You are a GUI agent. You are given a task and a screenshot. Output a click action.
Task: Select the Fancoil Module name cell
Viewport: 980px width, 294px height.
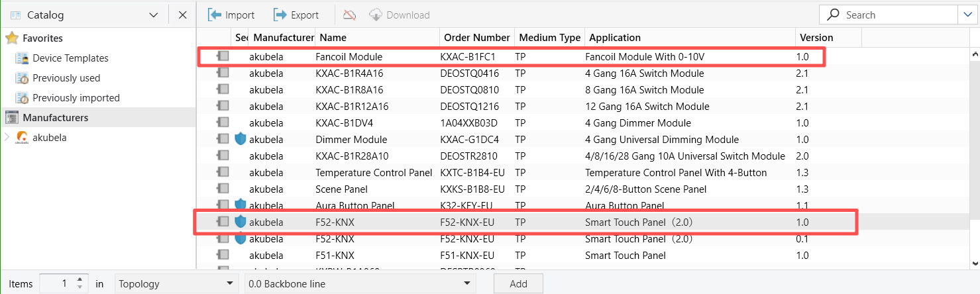tap(349, 57)
